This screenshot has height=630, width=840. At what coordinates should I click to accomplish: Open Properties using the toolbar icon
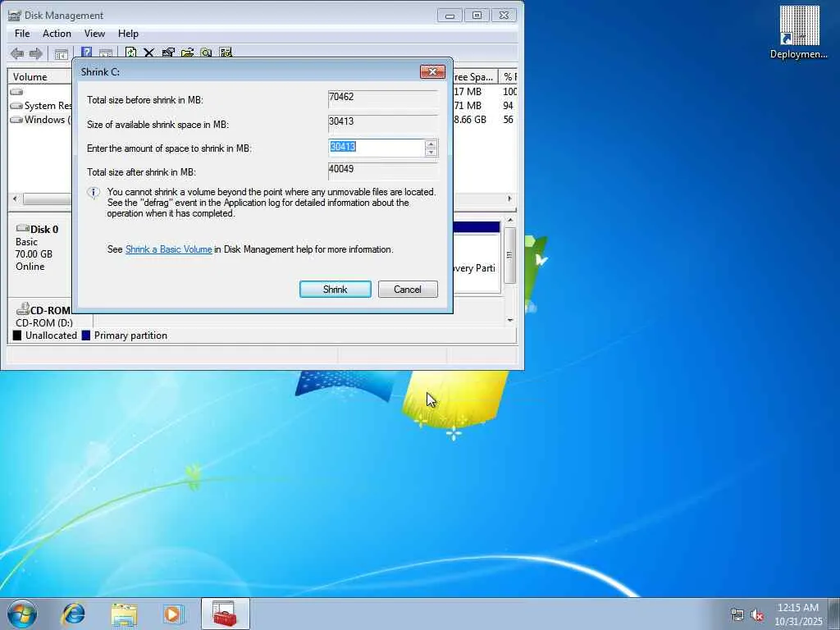(168, 52)
